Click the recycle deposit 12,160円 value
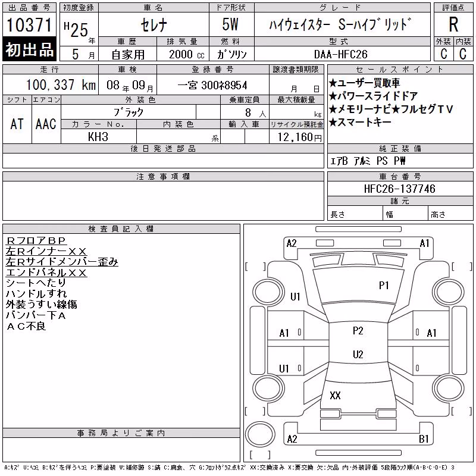 (x=299, y=137)
